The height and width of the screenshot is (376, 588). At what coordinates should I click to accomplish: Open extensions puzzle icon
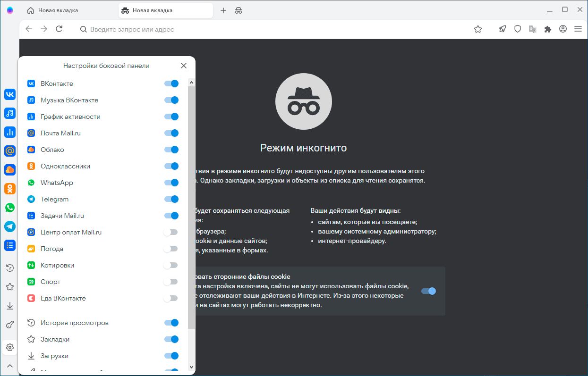tap(548, 29)
